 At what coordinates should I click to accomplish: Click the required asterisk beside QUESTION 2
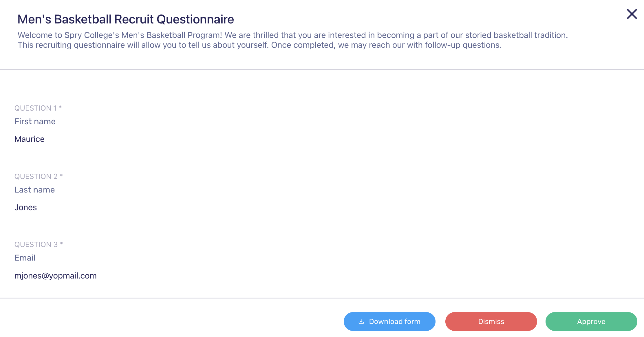click(61, 176)
